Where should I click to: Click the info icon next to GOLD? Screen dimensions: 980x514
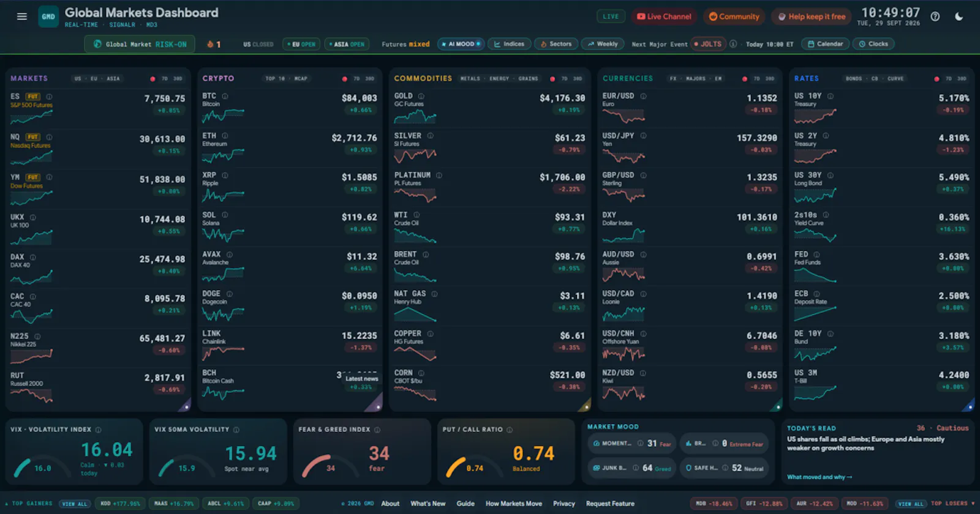421,96
